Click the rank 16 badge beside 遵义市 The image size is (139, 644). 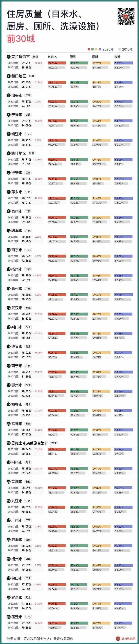pyautogui.click(x=9, y=346)
